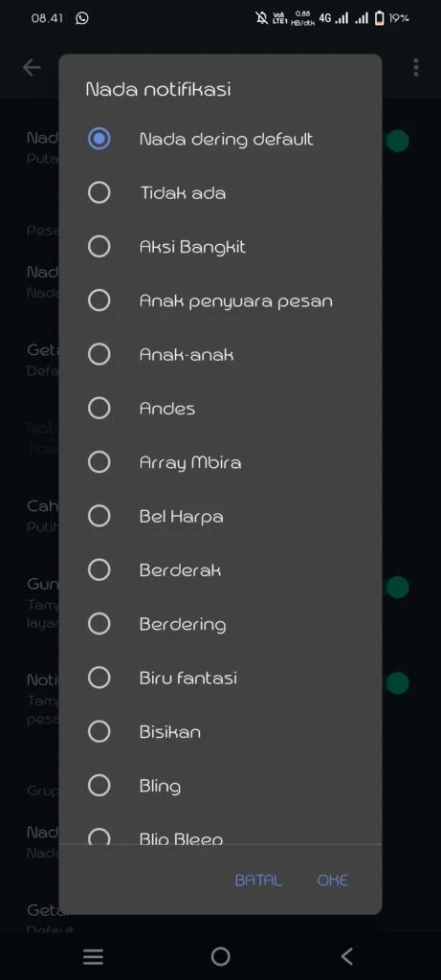Image resolution: width=441 pixels, height=980 pixels.
Task: Tap the back arrow icon at top left
Action: tap(32, 68)
